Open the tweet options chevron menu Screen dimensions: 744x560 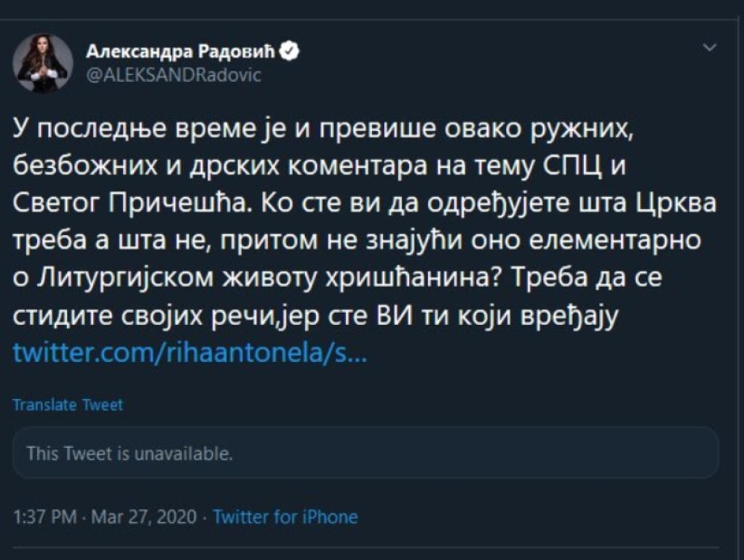click(711, 48)
